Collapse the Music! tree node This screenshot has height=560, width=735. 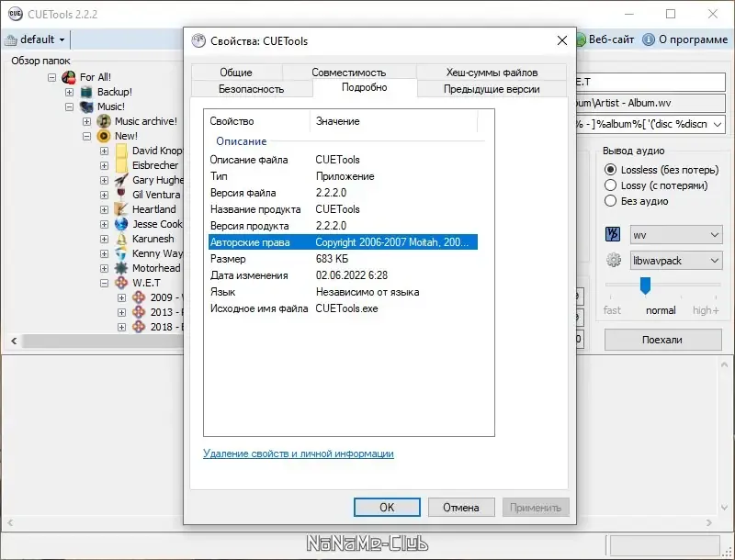[x=70, y=106]
